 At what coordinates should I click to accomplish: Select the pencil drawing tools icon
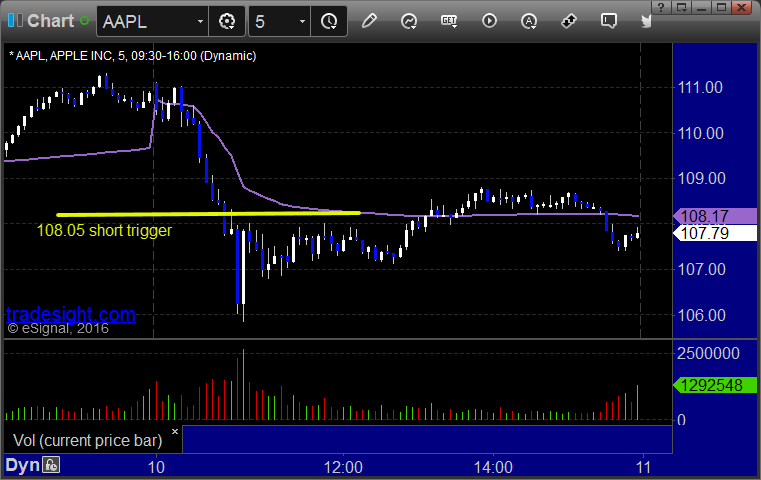tap(369, 21)
